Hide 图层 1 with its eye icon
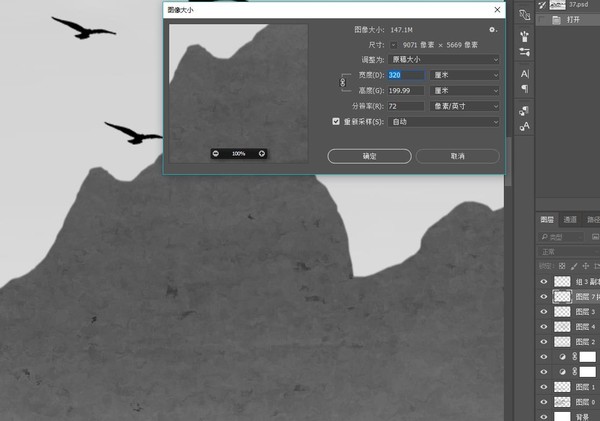 [544, 387]
